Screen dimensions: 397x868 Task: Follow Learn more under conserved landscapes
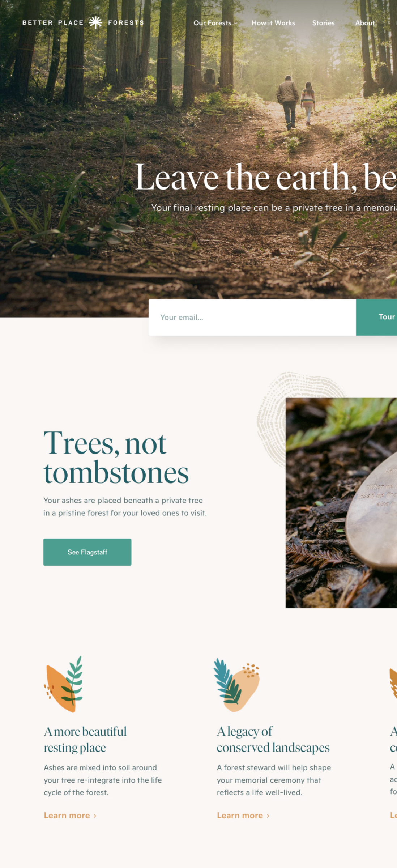[240, 816]
